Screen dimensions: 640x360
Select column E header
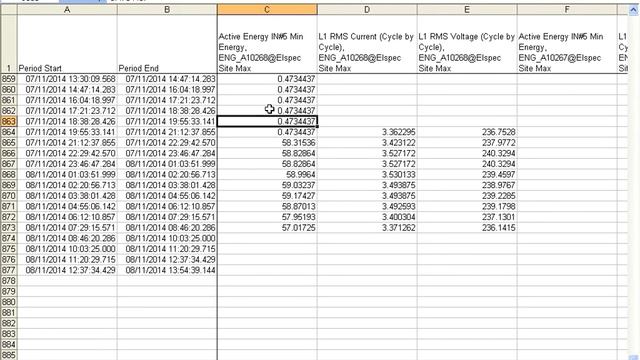(x=467, y=10)
